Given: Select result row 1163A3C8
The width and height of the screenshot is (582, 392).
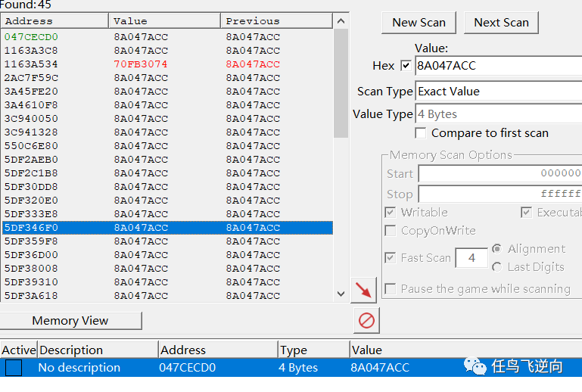Looking at the screenshot, I should 167,51.
